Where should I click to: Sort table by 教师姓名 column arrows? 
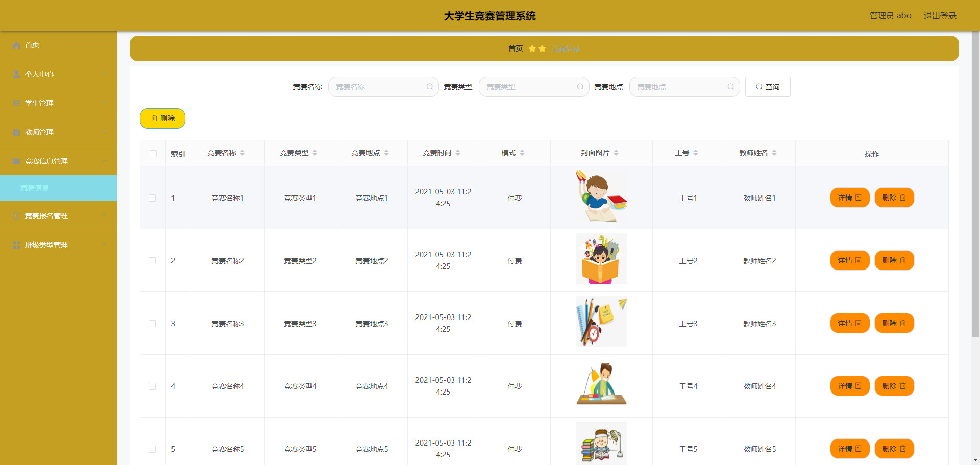coord(774,153)
